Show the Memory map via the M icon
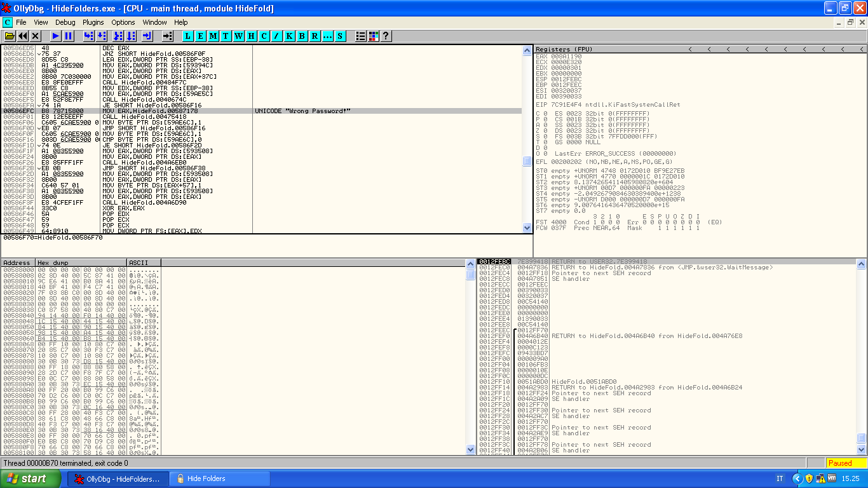 [214, 36]
